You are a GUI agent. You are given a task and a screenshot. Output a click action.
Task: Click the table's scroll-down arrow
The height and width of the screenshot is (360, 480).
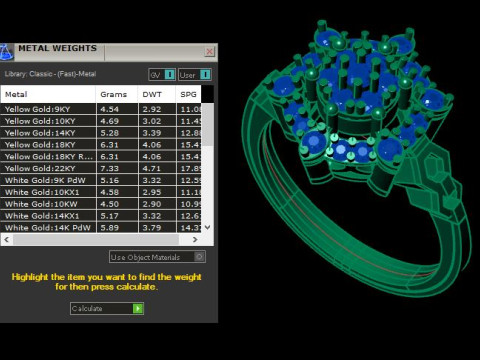207,227
